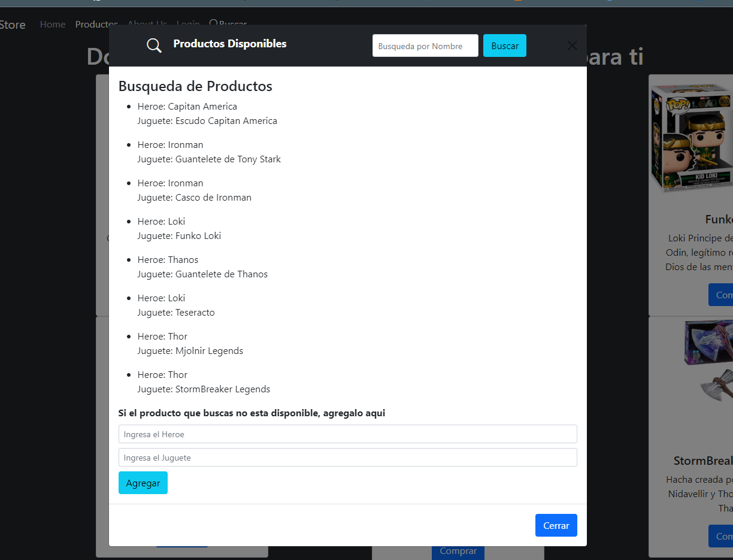Open the Login link
This screenshot has height=560, width=733.
tap(188, 25)
